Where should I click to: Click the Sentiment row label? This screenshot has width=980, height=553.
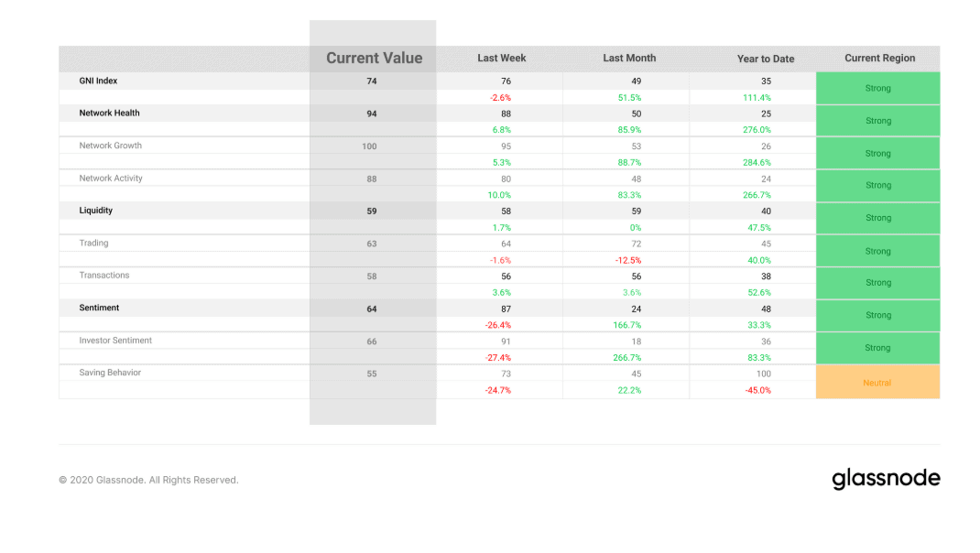pos(99,309)
